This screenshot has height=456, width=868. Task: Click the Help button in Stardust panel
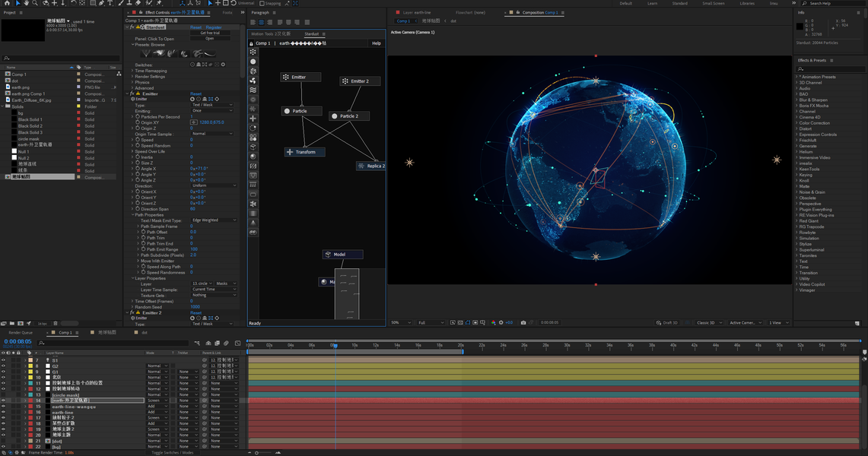click(377, 43)
